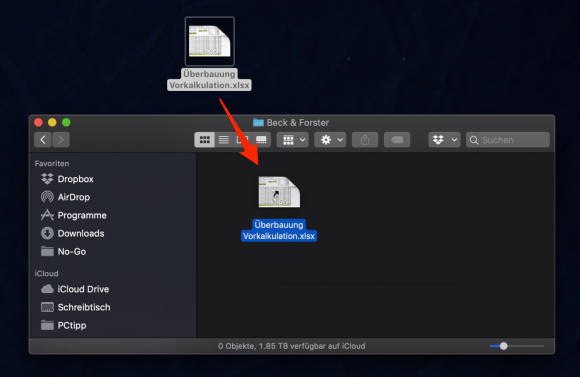
Task: Go forward with the right chevron button
Action: point(61,140)
